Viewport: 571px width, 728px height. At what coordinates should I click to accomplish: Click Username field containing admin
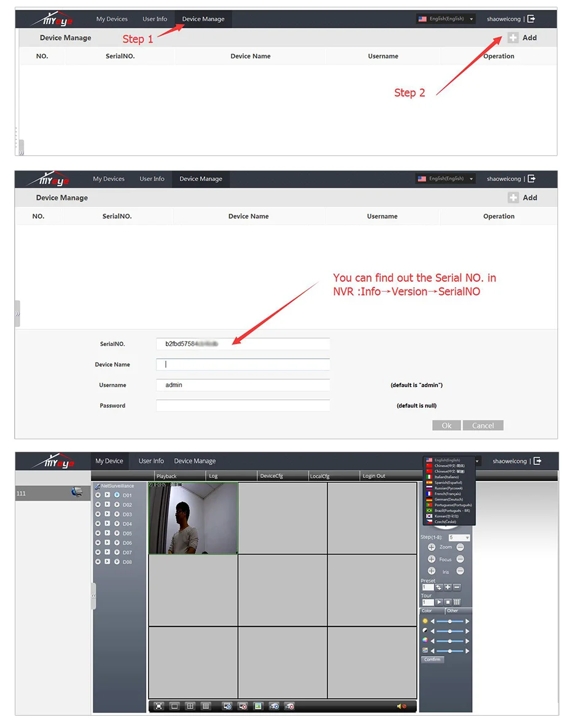pyautogui.click(x=243, y=385)
